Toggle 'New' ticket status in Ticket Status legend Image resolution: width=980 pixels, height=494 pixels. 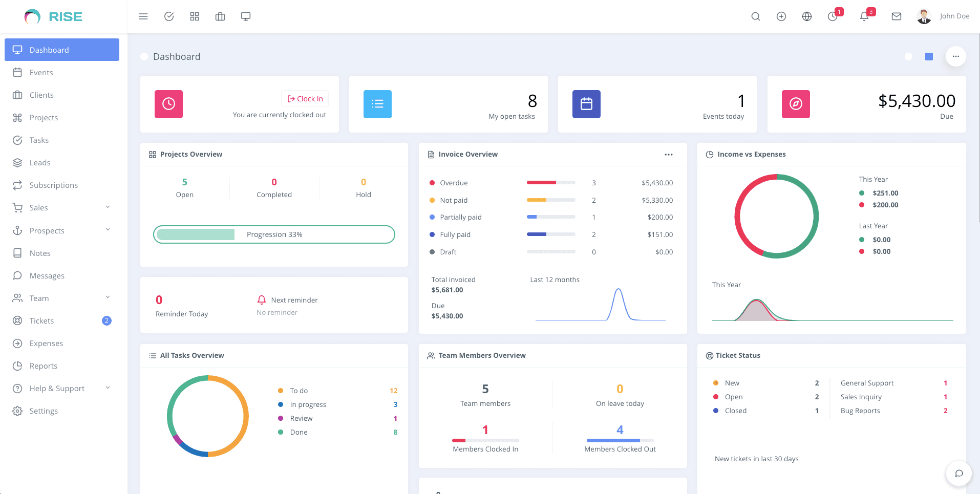731,382
